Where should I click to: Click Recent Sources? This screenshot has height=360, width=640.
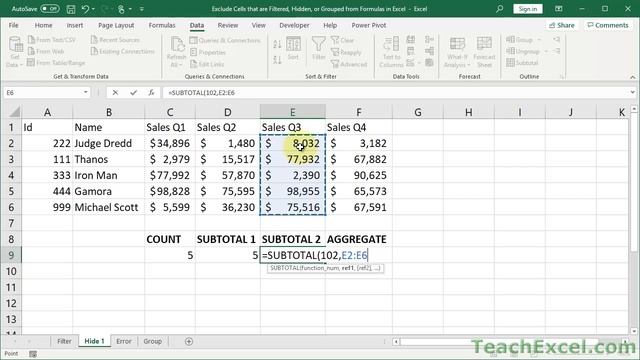pyautogui.click(x=115, y=40)
